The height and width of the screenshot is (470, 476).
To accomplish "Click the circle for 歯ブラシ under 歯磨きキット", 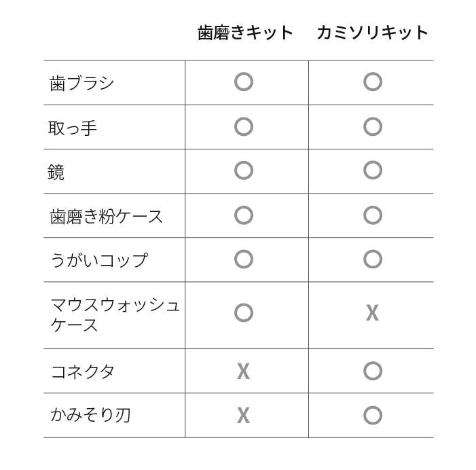I will (243, 82).
